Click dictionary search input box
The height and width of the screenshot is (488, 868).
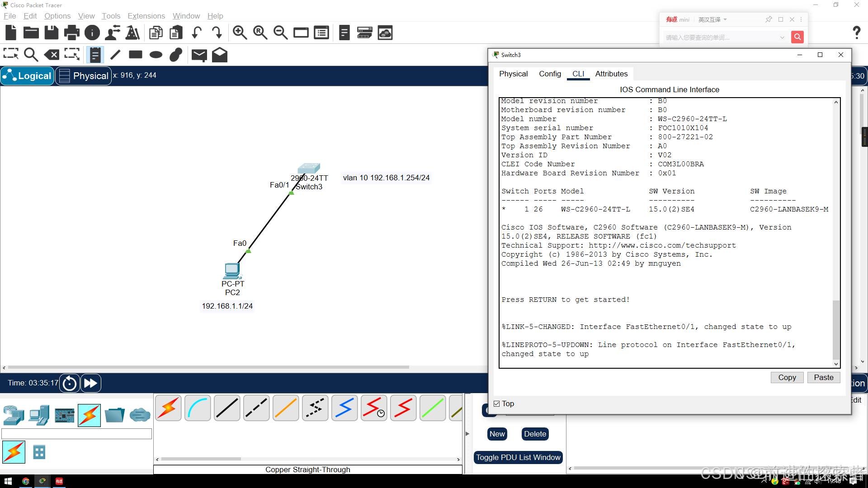pos(721,38)
